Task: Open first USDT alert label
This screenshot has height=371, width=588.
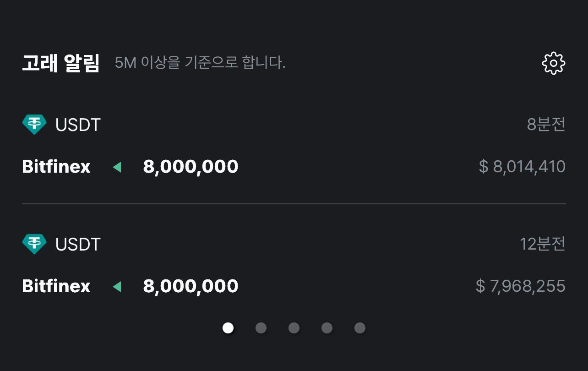Action: click(78, 125)
